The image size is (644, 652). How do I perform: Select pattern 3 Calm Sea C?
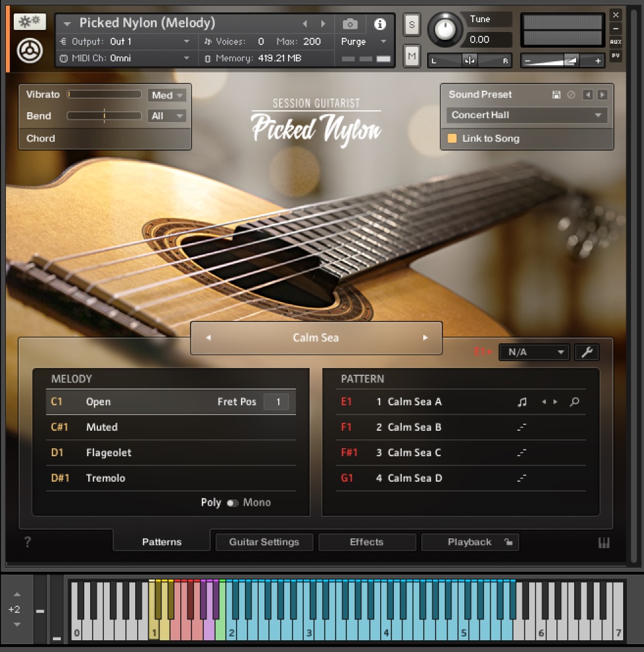pos(461,452)
